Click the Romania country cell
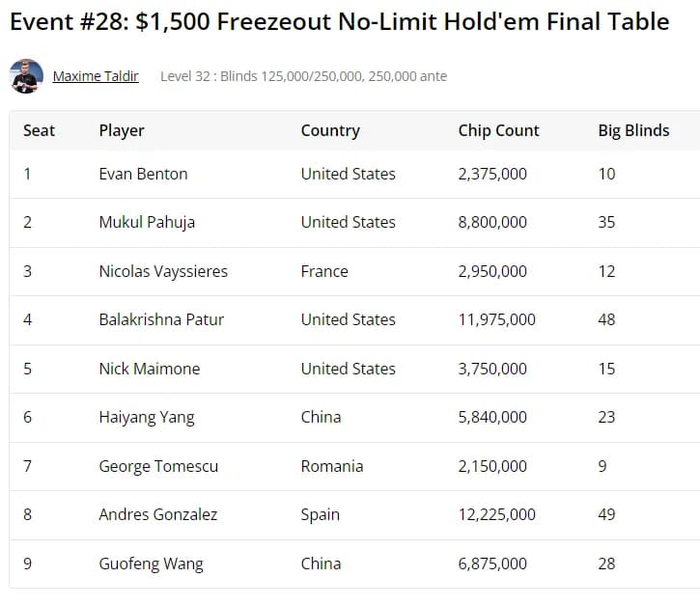700x605 pixels. click(x=332, y=466)
